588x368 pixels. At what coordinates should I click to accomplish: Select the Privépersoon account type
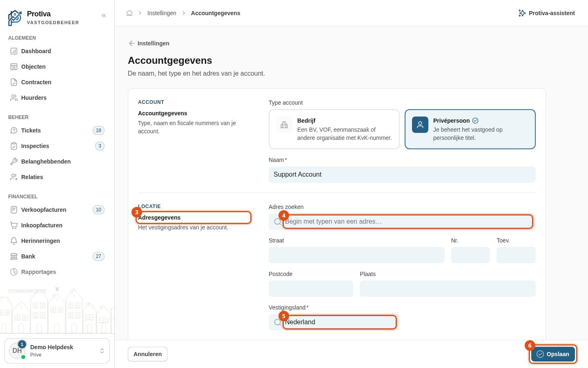coord(470,129)
